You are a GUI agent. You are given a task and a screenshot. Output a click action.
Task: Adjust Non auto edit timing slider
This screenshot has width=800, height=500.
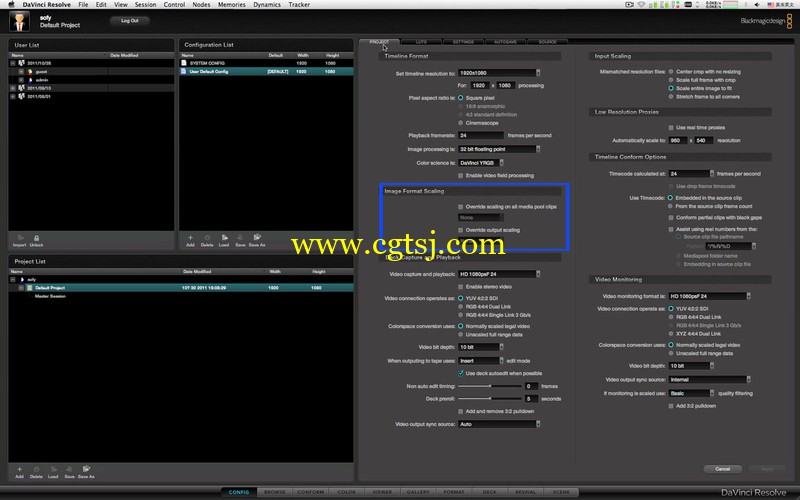(490, 386)
